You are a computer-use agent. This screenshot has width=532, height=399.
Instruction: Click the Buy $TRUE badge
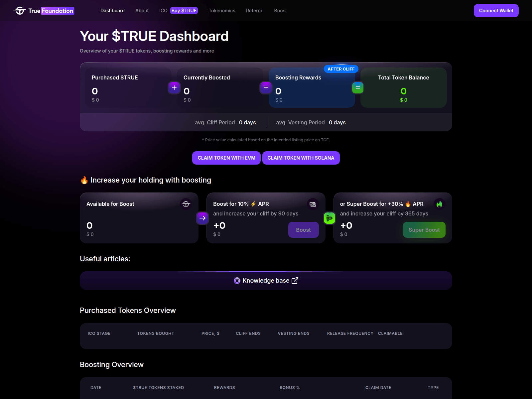(x=184, y=11)
